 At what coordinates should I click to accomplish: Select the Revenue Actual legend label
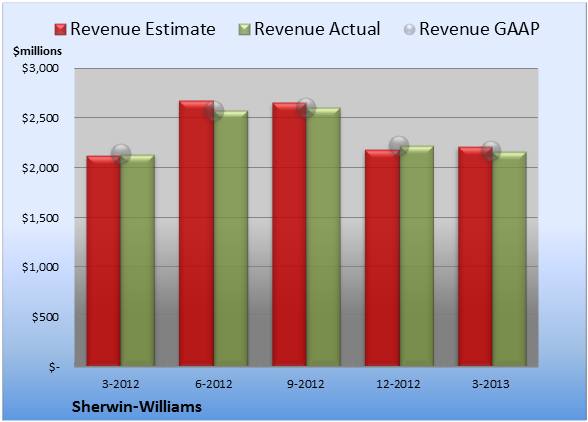point(317,29)
